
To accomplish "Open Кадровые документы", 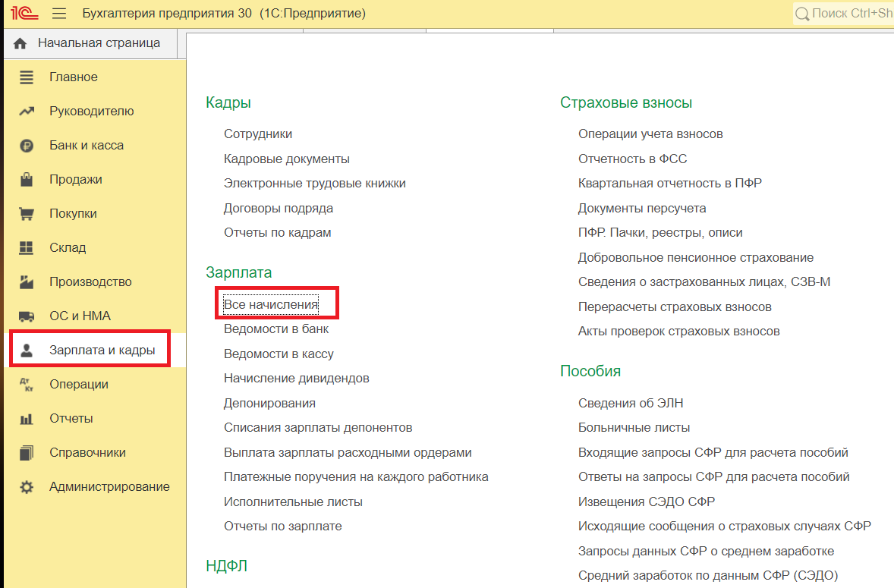I will [286, 159].
